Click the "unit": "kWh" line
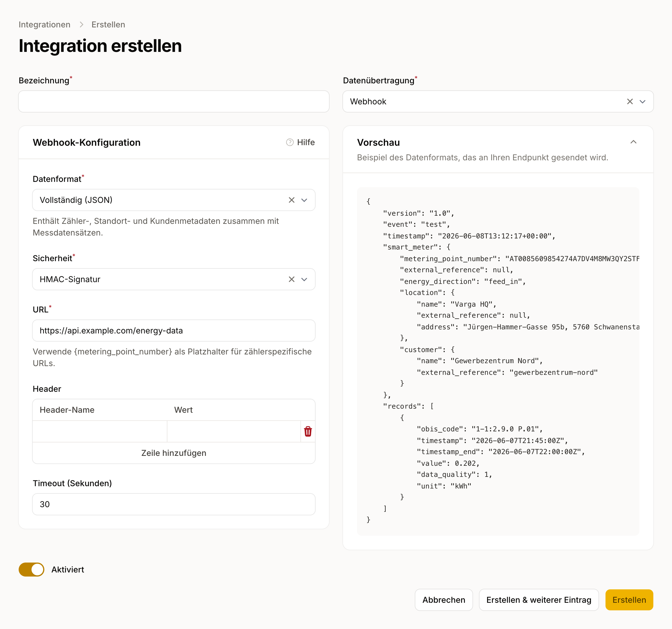 pos(444,486)
